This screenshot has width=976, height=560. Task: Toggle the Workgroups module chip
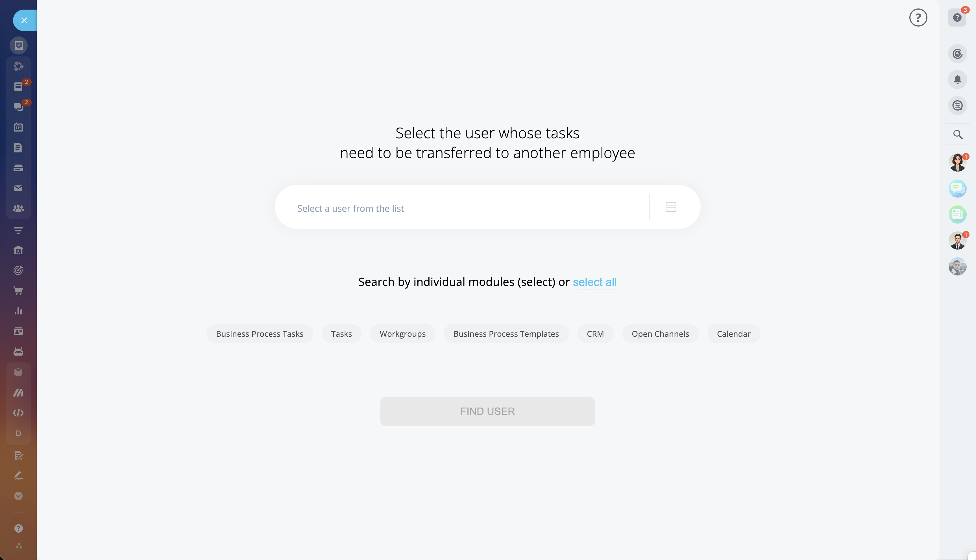tap(402, 334)
